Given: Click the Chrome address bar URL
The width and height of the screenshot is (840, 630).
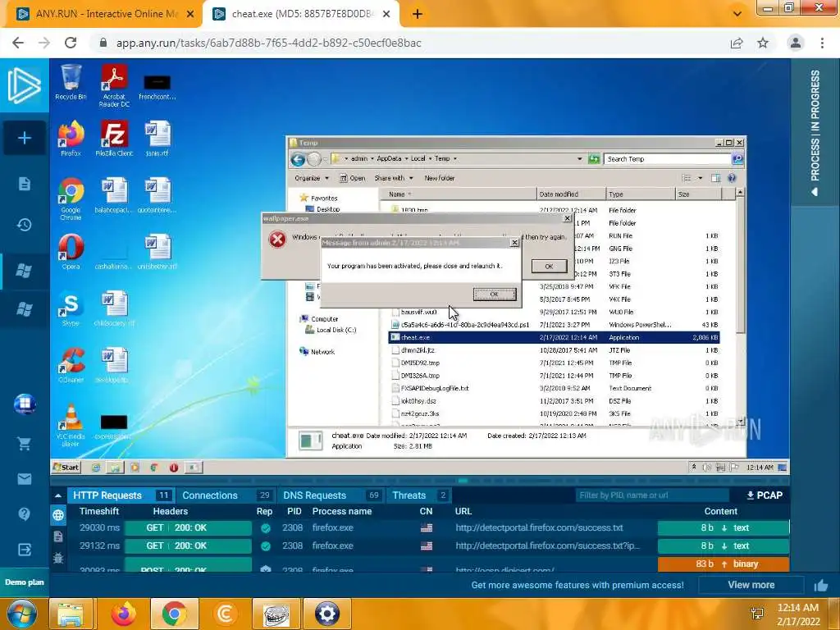Looking at the screenshot, I should click(x=269, y=43).
